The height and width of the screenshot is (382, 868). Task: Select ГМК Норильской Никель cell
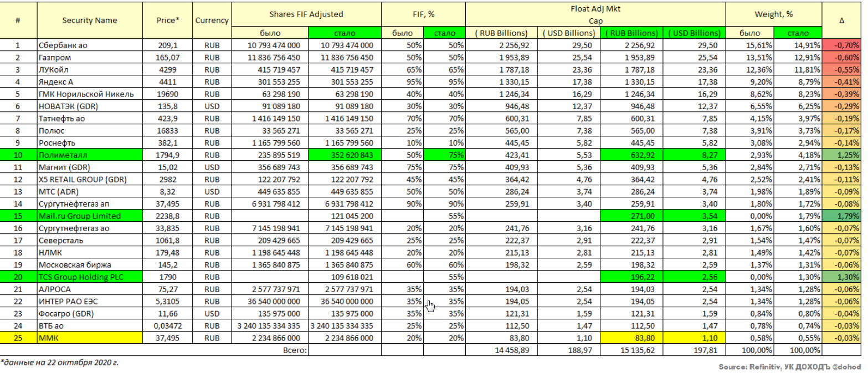[x=89, y=94]
